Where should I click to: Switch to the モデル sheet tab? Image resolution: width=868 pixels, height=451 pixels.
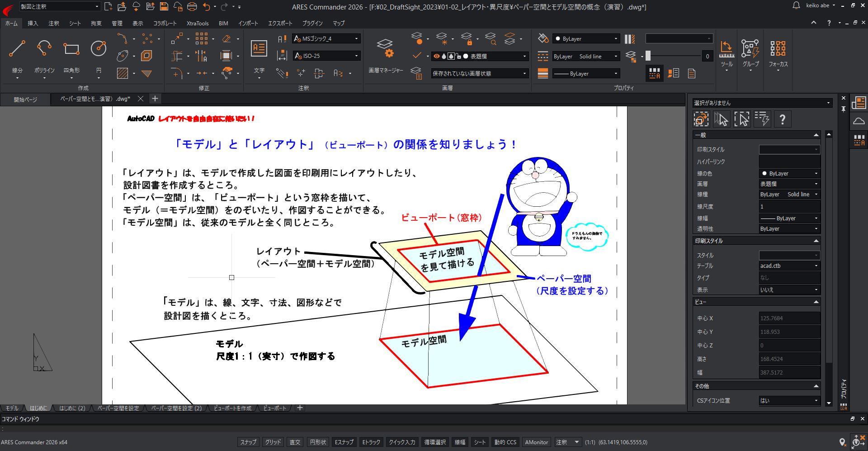tap(12, 408)
